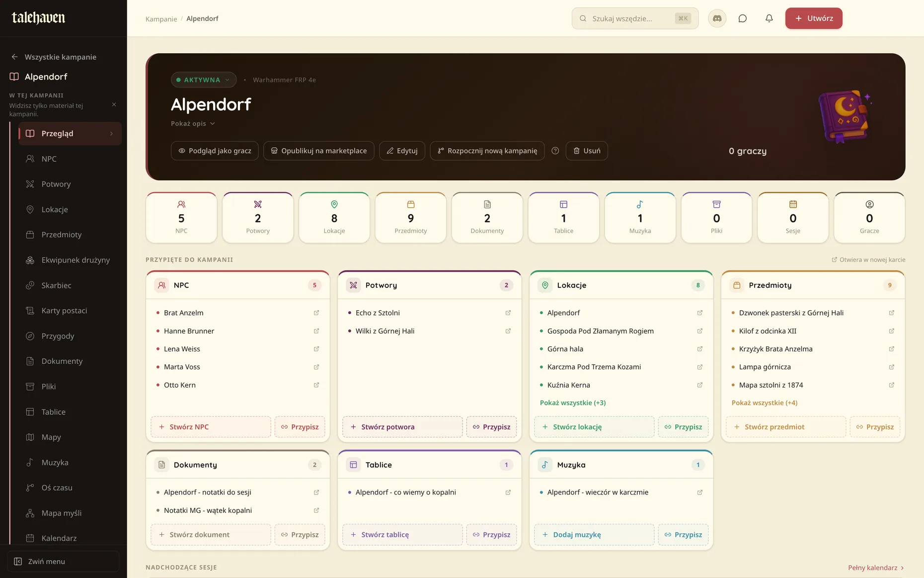Screen dimensions: 924x578
Task: Go to NPC in sidebar
Action: click(x=70, y=159)
